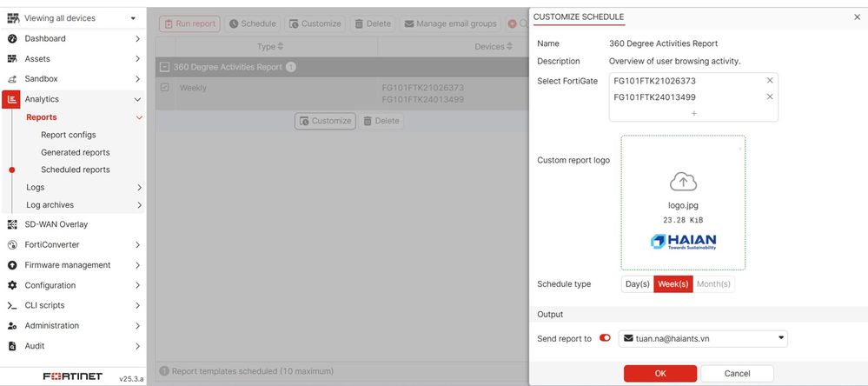Click the Cancel button
This screenshot has width=868, height=386.
pos(737,373)
